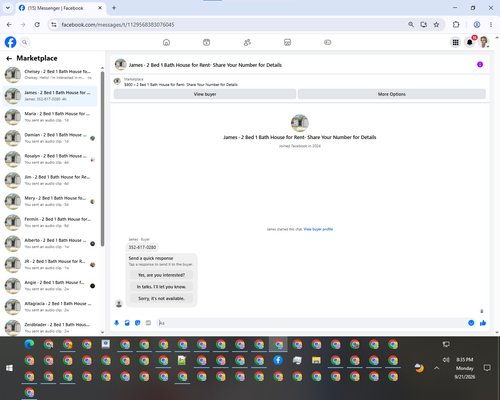
Task: Open the Windows Start button
Action: (x=9, y=368)
